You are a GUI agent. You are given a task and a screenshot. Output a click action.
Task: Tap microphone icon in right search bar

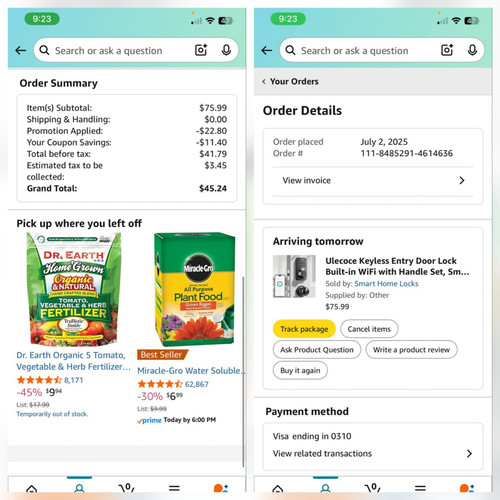(472, 50)
